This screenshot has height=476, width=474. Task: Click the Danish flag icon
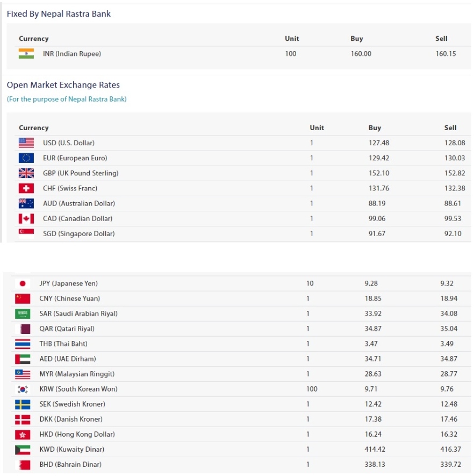23,419
